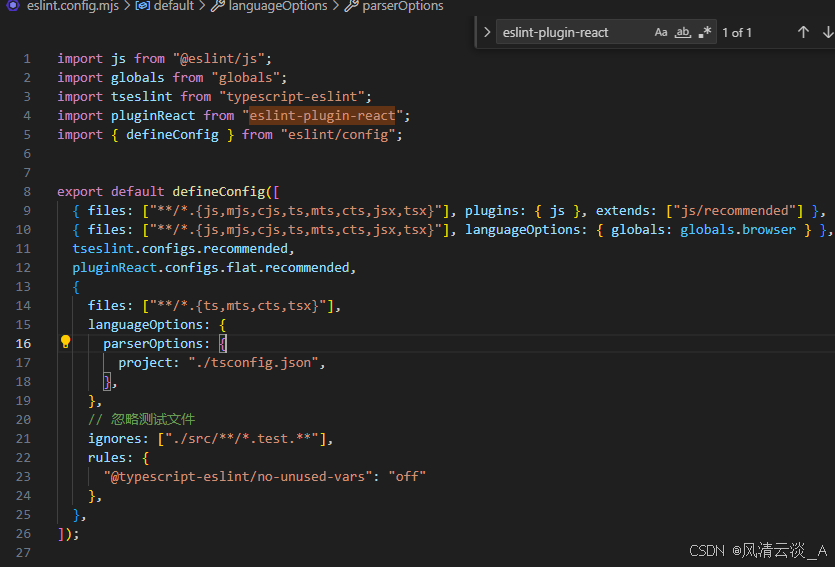
Task: Go to previous match arrow
Action: 803,32
